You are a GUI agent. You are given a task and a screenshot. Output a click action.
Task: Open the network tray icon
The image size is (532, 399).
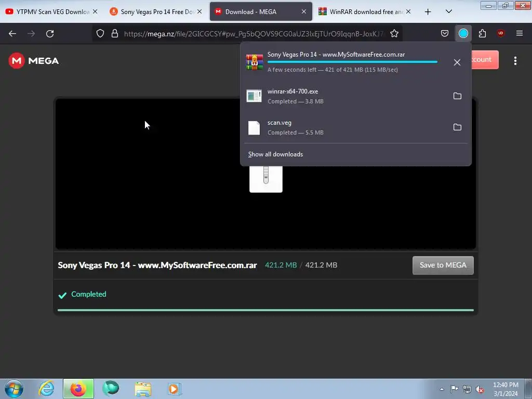(x=467, y=389)
